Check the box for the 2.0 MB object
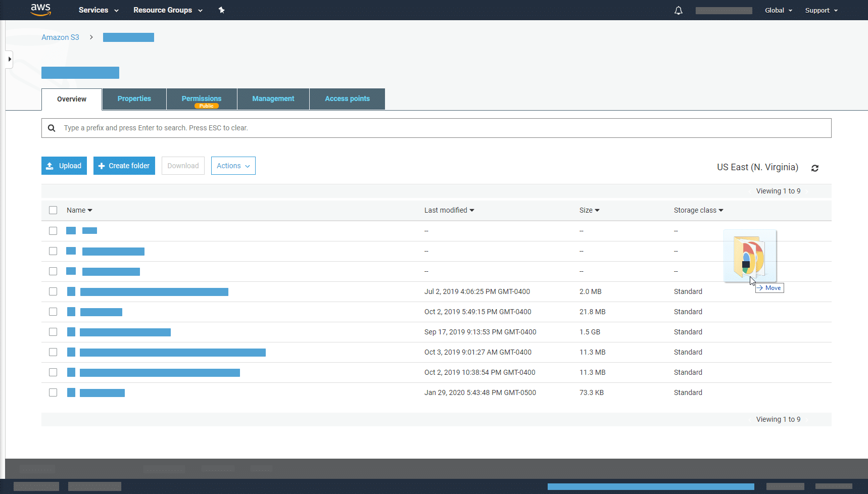868x494 pixels. [53, 291]
